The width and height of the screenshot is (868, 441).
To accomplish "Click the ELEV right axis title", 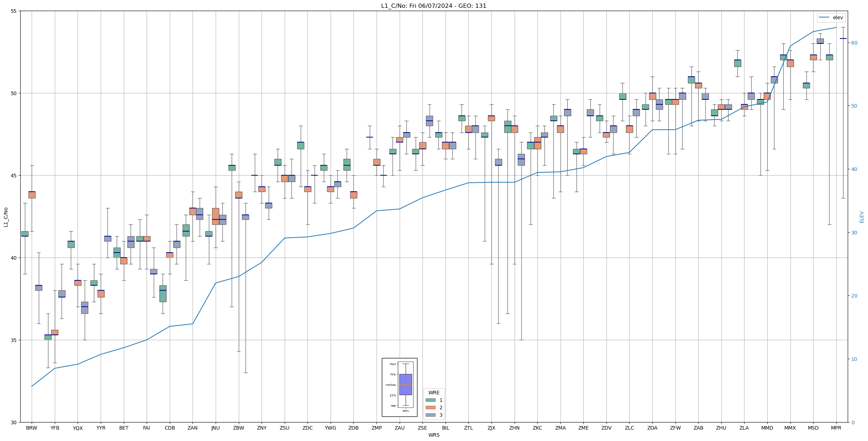I will (x=862, y=217).
